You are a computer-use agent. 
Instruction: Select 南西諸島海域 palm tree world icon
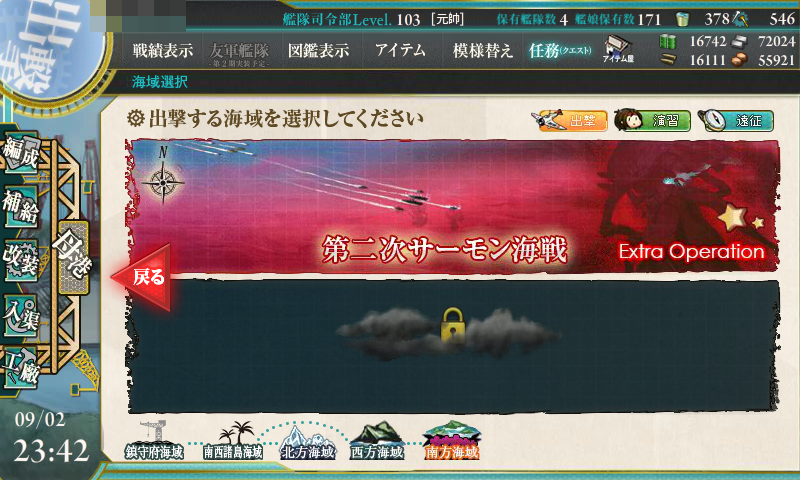point(233,441)
